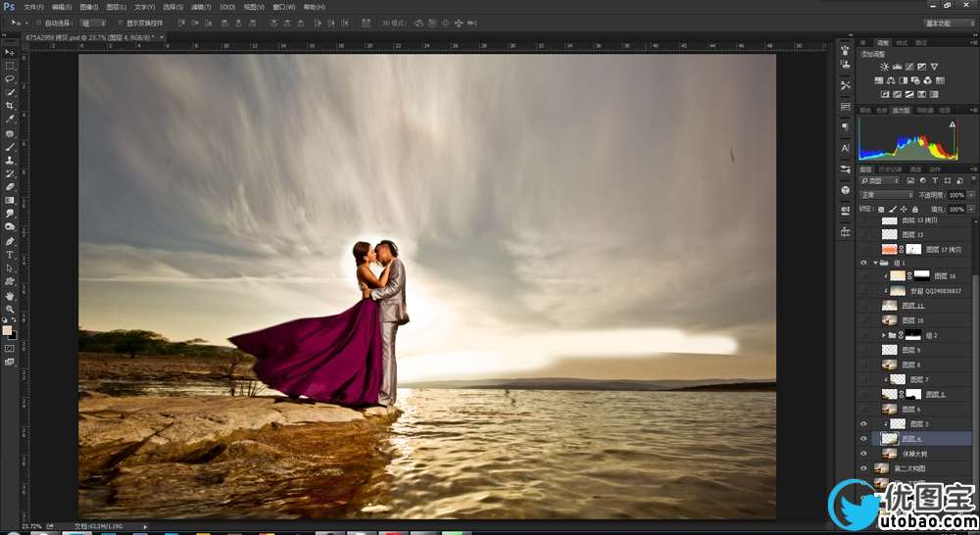The image size is (980, 535).
Task: Expand the 组 2 group
Action: [x=884, y=336]
